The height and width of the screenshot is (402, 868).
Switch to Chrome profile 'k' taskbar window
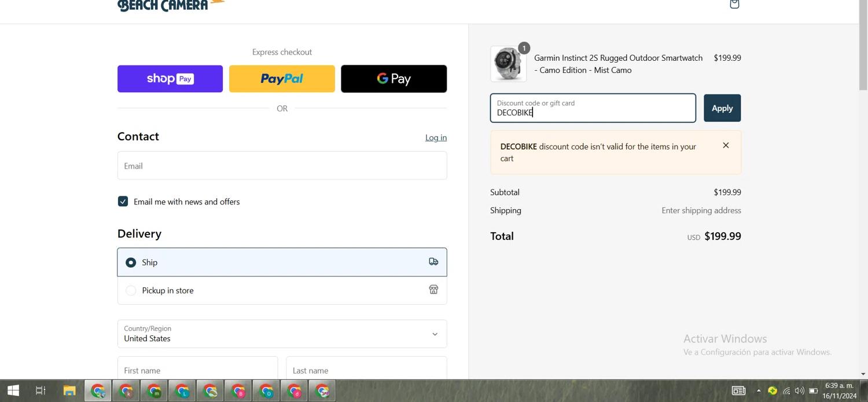click(x=126, y=391)
